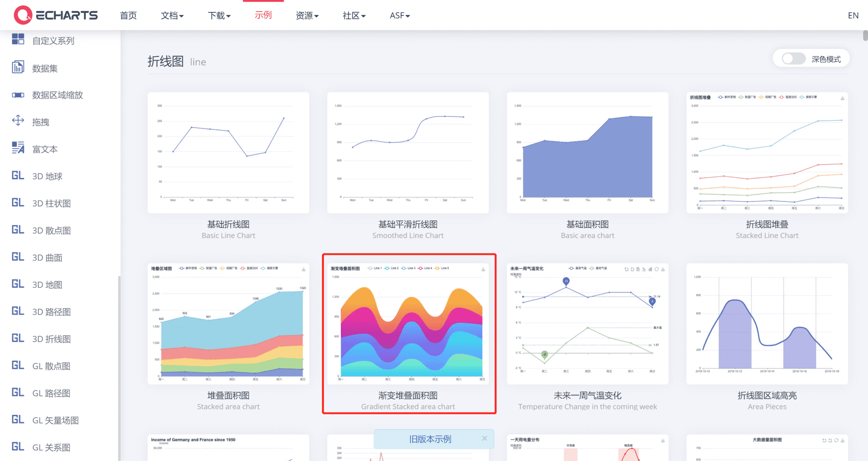Click download icon on 折线图堆叠 chart
Image resolution: width=868 pixels, height=461 pixels.
pyautogui.click(x=842, y=98)
